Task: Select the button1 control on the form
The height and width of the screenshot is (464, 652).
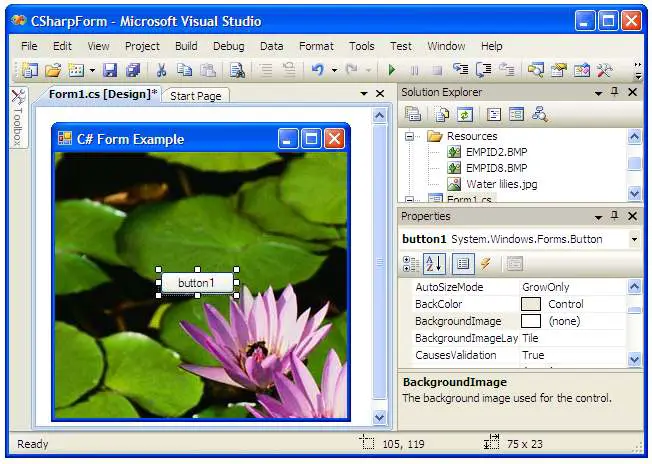Action: 196,283
